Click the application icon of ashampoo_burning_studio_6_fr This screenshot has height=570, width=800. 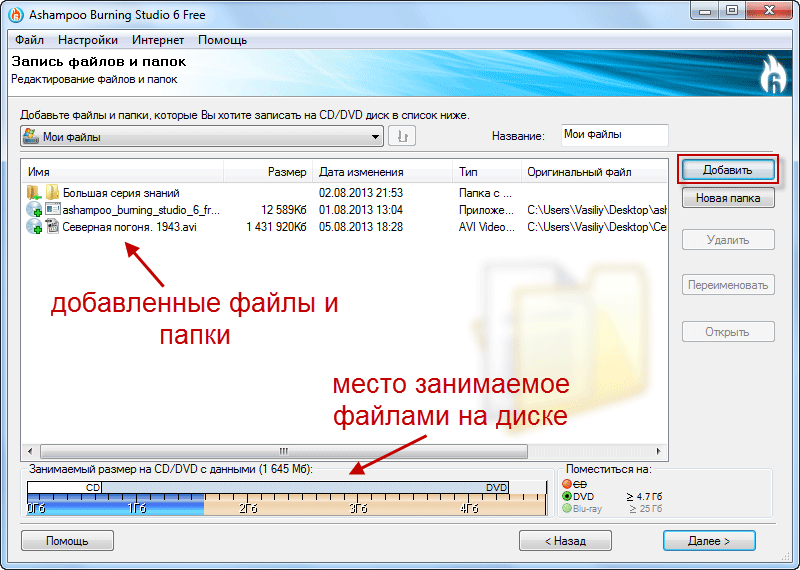pyautogui.click(x=53, y=209)
